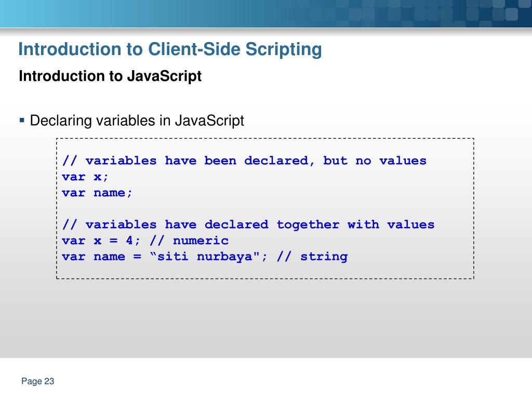This screenshot has height=399, width=532.
Task: Click the code line with 'siti nurbaya' string
Action: tap(205, 257)
